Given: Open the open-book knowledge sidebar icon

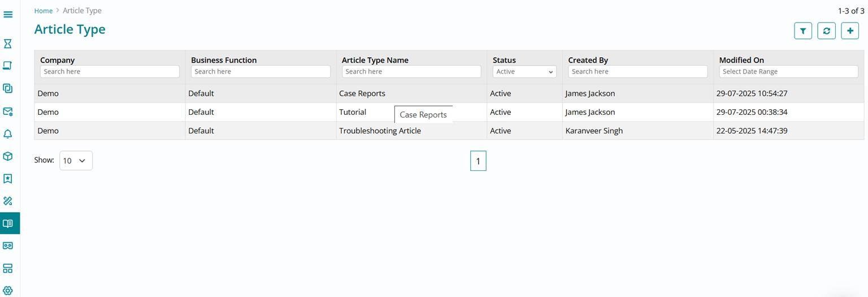Looking at the screenshot, I should pyautogui.click(x=8, y=223).
